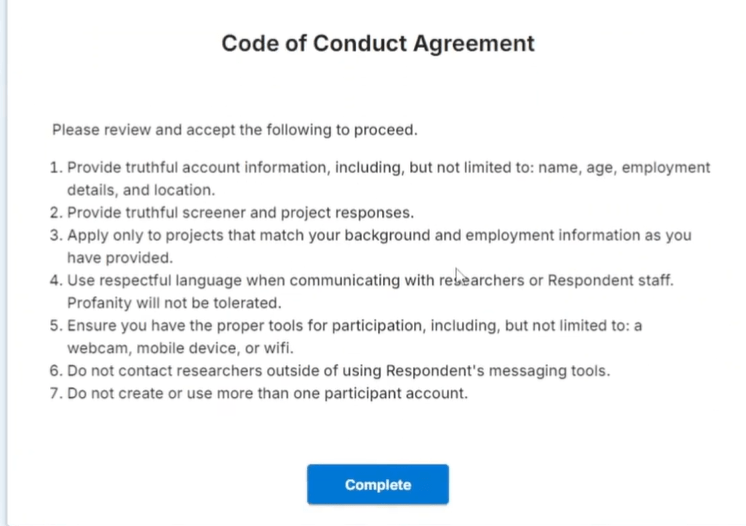The width and height of the screenshot is (746, 526).
Task: Click the word "employment" in rule one
Action: tap(666, 167)
